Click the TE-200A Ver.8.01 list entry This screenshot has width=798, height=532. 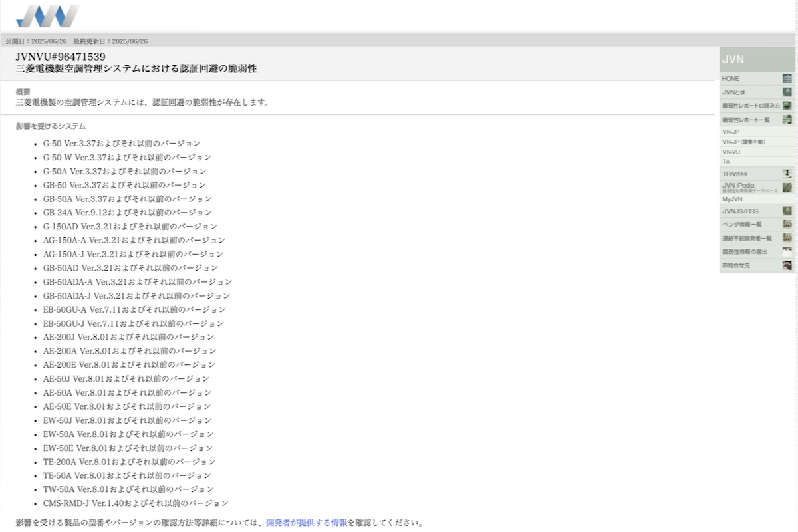pos(130,462)
